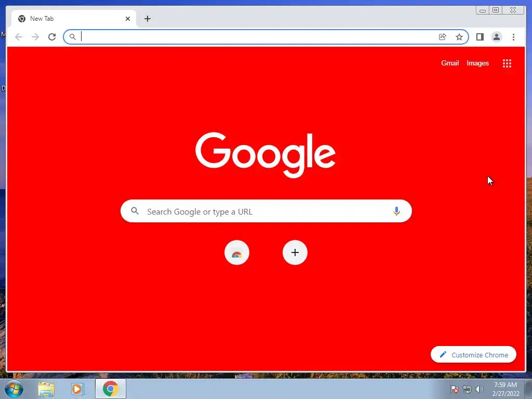Click the 7:59 AM clock

pyautogui.click(x=506, y=385)
